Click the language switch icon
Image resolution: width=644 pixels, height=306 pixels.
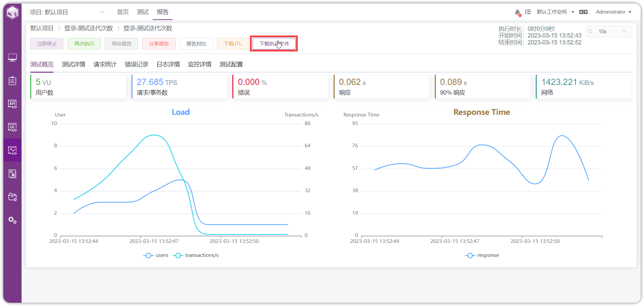coord(583,12)
